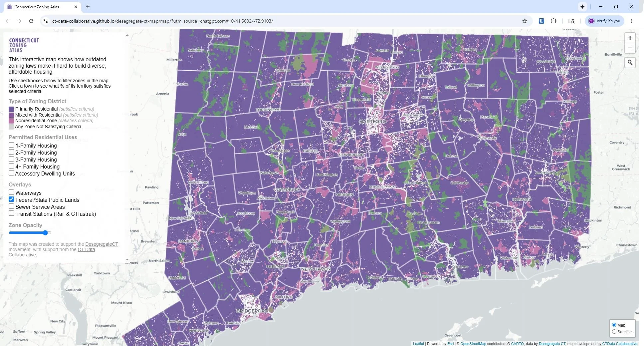
Task: Uncheck Federal/State Public Lands overlay
Action: click(x=11, y=199)
